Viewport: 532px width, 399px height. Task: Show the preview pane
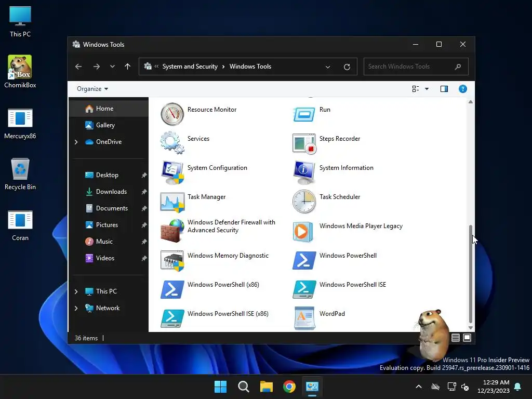click(x=444, y=89)
